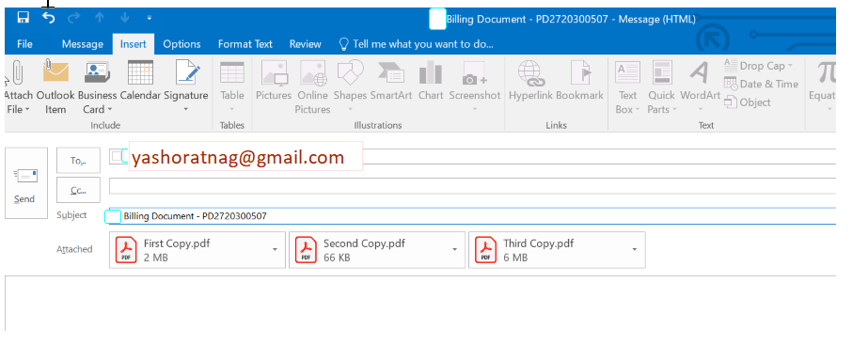
Task: Click the Previous Item up arrow
Action: 99,18
